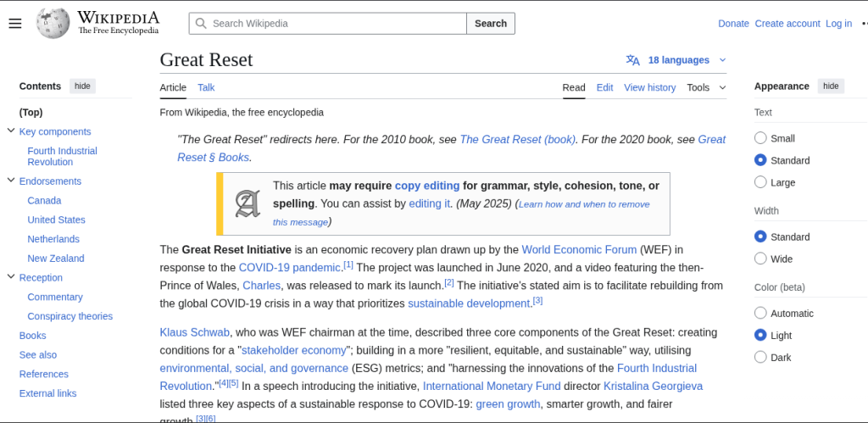Viewport: 868px width, 423px height.
Task: Select Standard text size
Action: (760, 160)
